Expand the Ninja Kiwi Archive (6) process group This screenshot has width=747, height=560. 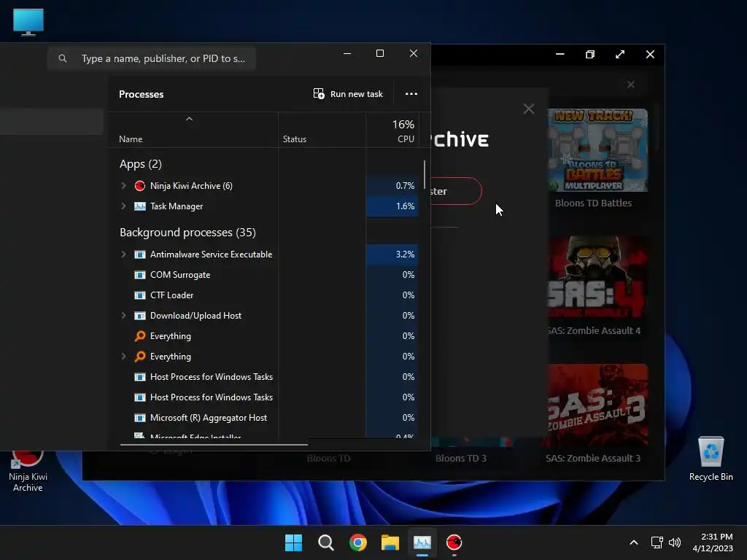(123, 186)
